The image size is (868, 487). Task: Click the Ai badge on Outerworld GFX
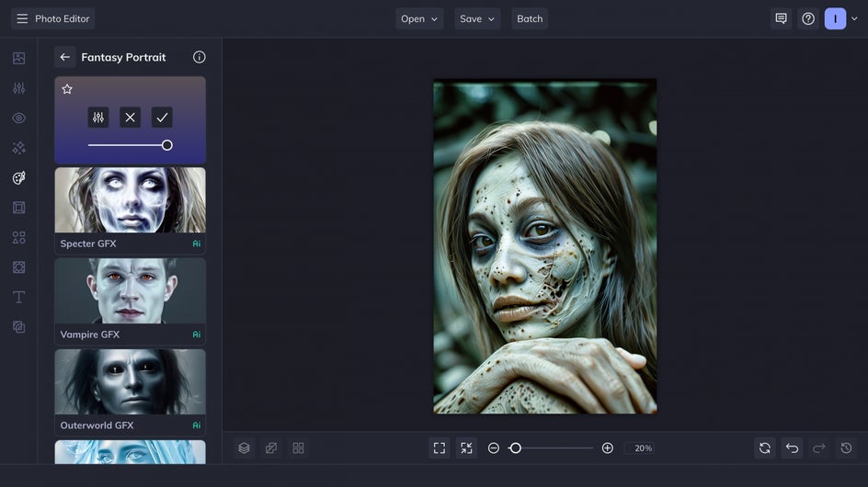[x=197, y=425]
